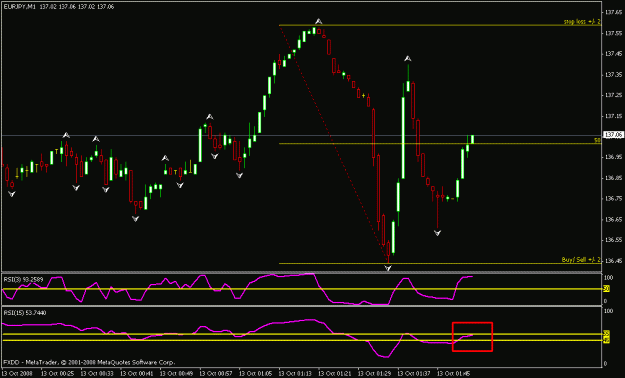Click time axis label 13 Oct 01:45
The image size is (625, 378).
tap(453, 374)
